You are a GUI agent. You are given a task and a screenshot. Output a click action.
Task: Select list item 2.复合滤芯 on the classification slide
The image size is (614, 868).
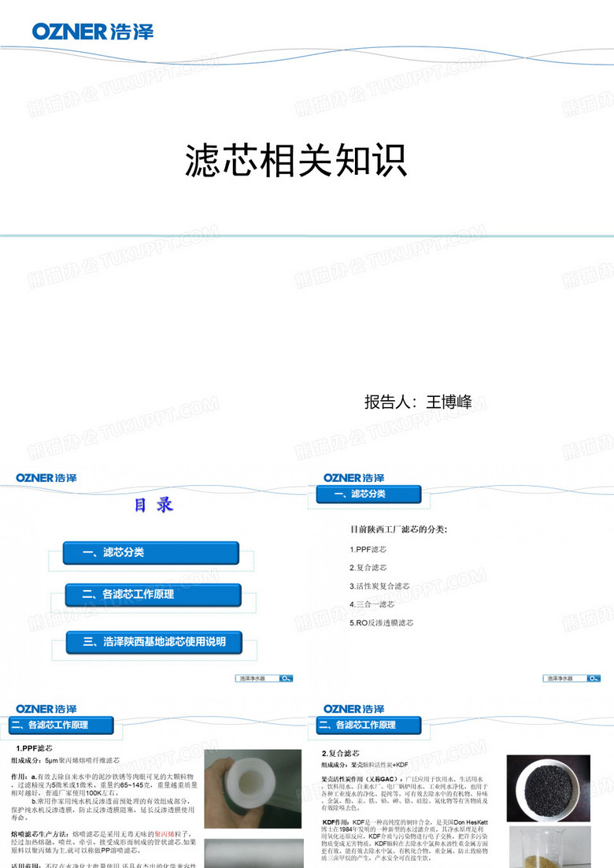point(368,568)
